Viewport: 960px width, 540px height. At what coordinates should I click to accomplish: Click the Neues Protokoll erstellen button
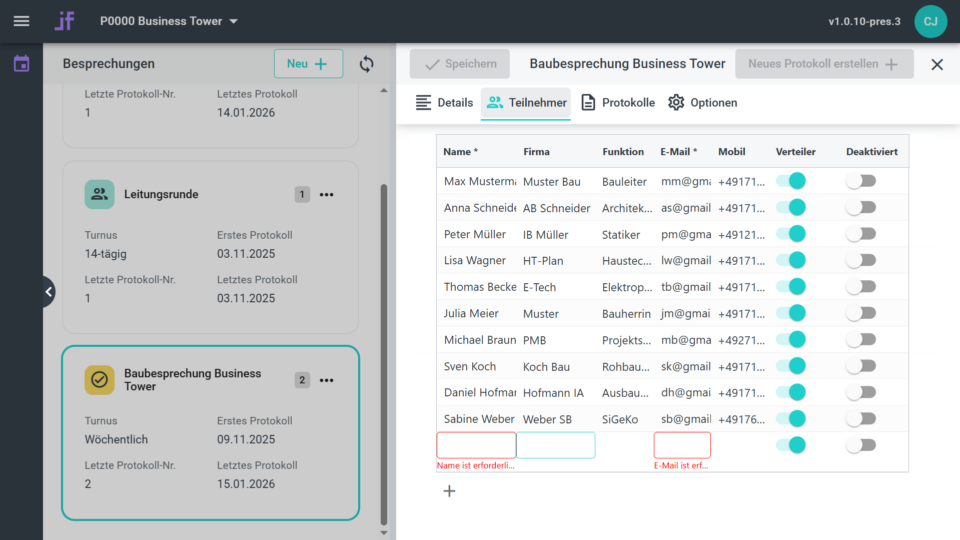tap(824, 64)
